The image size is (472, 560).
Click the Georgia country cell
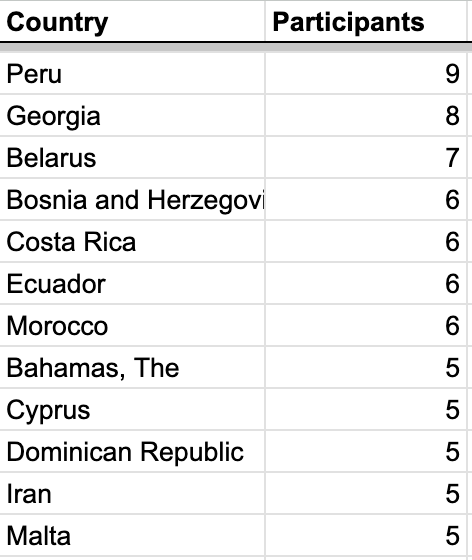tap(132, 116)
